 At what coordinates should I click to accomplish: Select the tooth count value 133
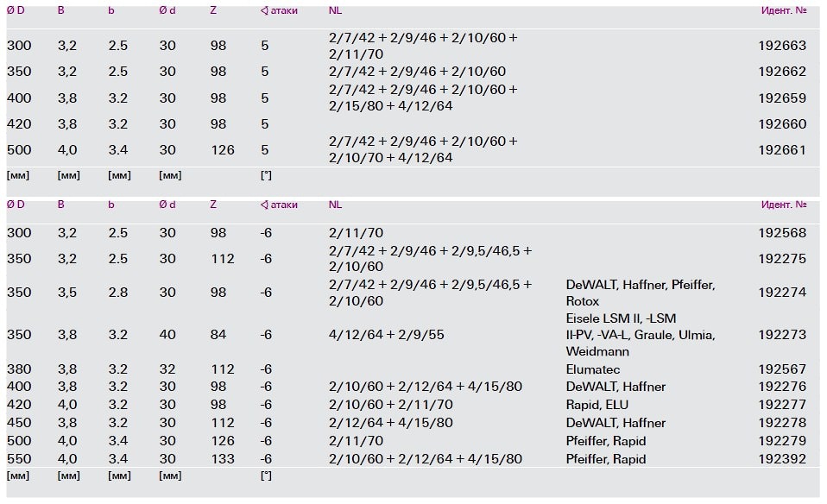tap(223, 459)
